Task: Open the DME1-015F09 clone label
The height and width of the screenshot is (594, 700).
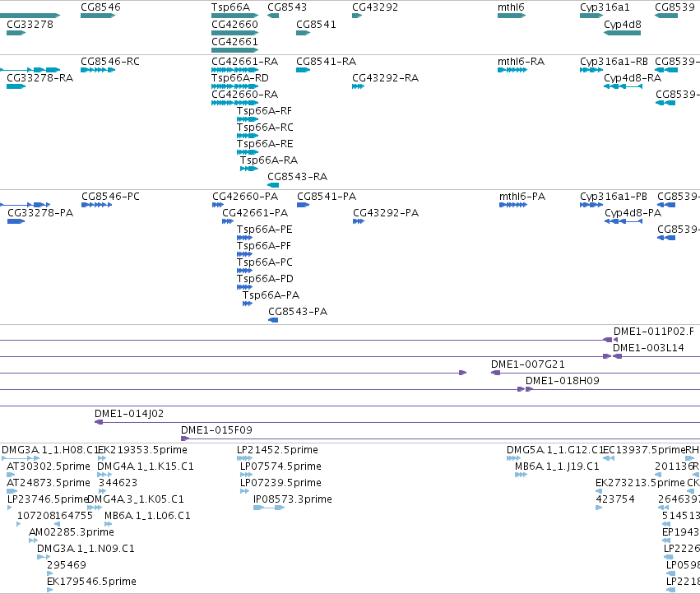Action: point(216,430)
